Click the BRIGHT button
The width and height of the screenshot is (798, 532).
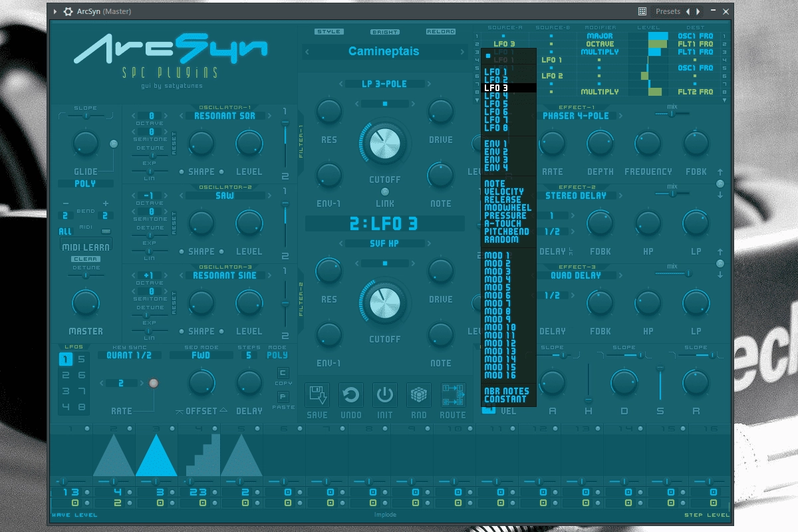pos(385,31)
